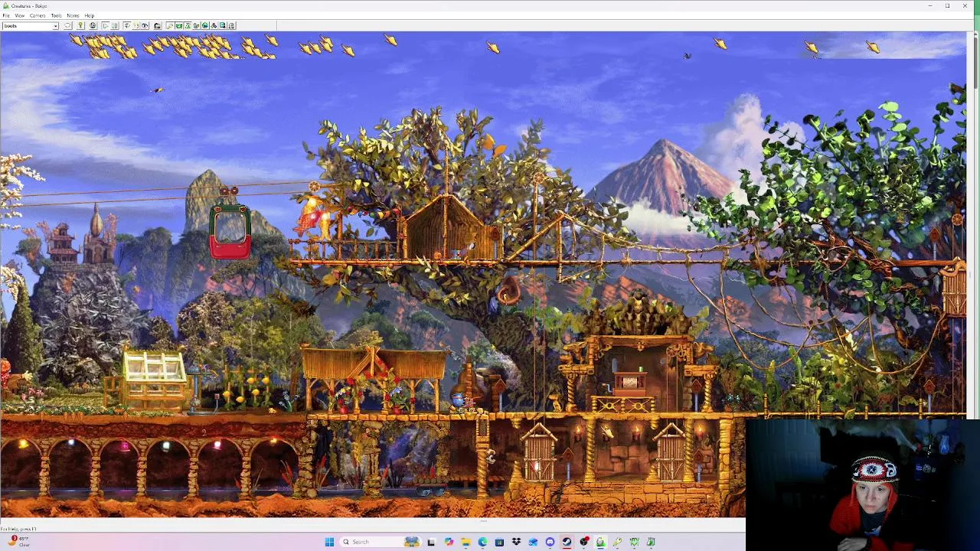
Task: Click the key-shaped toolbar icon
Action: pyautogui.click(x=170, y=26)
